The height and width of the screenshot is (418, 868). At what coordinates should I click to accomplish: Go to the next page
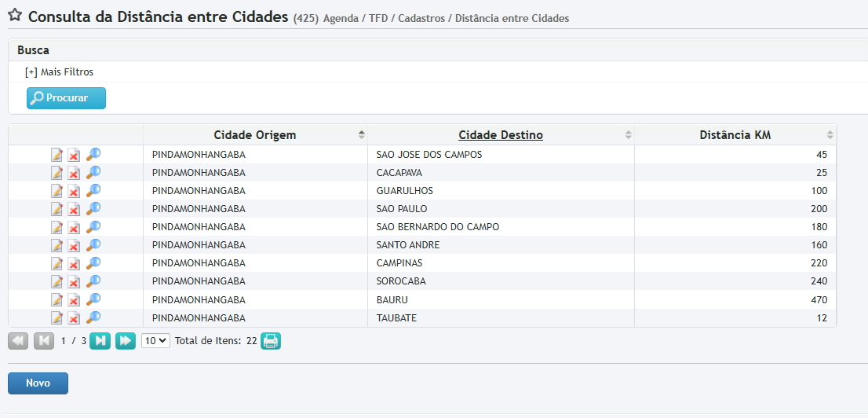[x=100, y=341]
